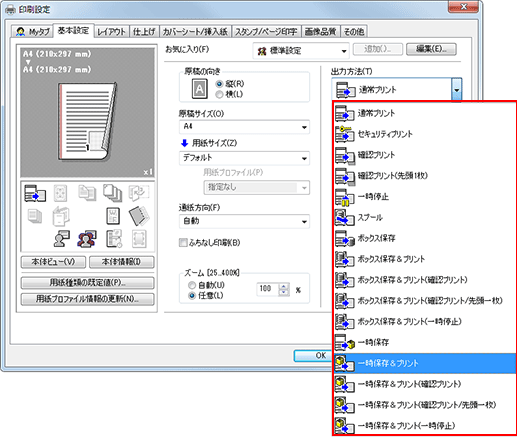Click the icon beside ボックス保存＆プリント(一時停止)

pyautogui.click(x=344, y=322)
